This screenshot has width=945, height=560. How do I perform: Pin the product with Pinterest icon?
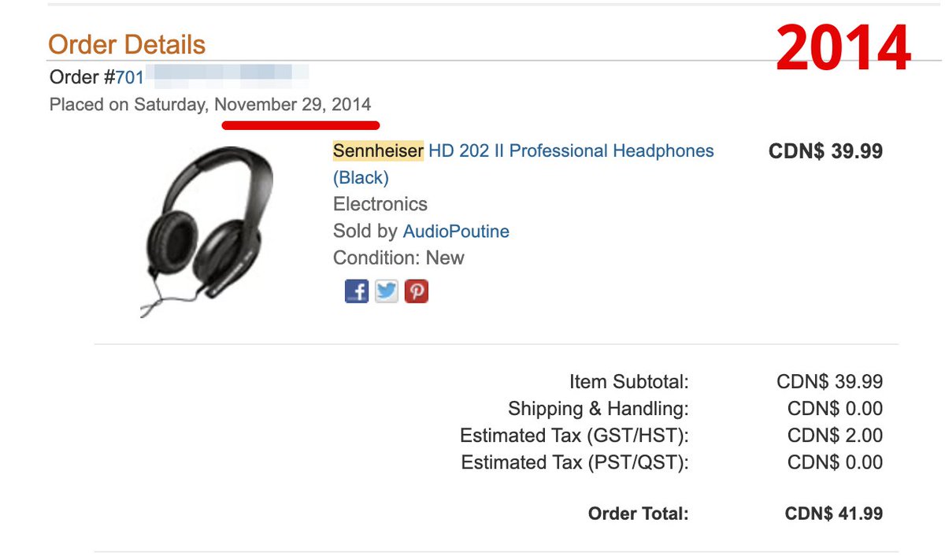417,292
